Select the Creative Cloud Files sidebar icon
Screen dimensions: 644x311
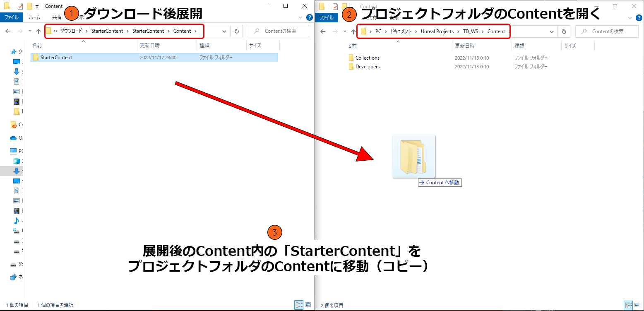pyautogui.click(x=13, y=125)
